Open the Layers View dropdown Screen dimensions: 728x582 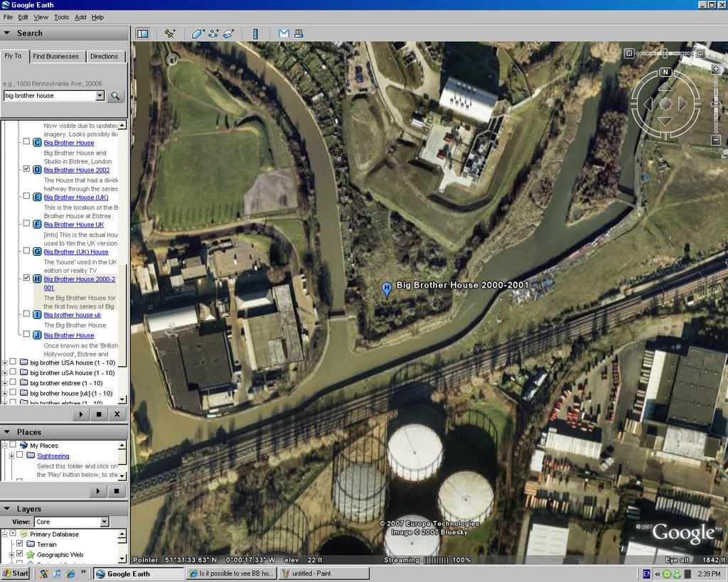pos(104,522)
